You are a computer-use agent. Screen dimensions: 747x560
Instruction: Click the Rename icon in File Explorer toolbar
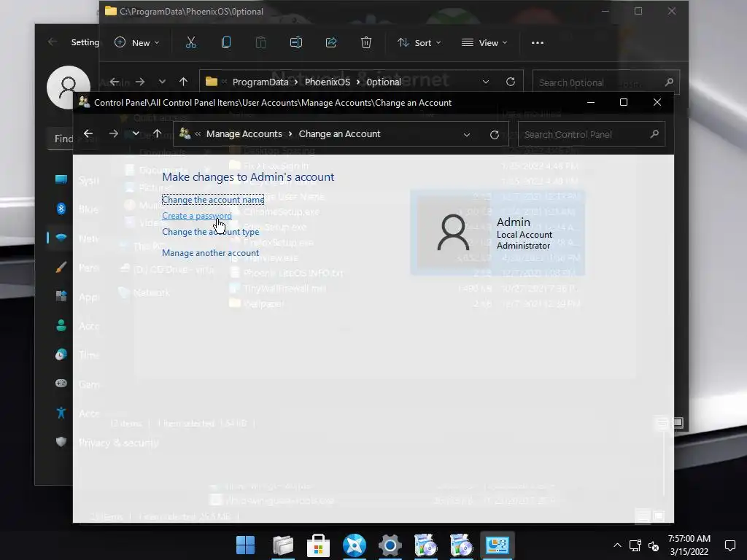[296, 43]
